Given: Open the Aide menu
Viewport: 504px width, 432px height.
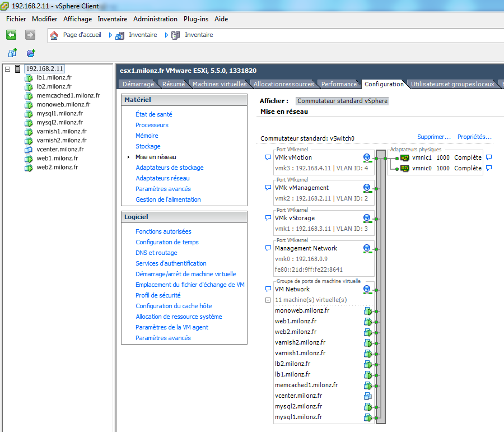Looking at the screenshot, I should click(x=221, y=19).
